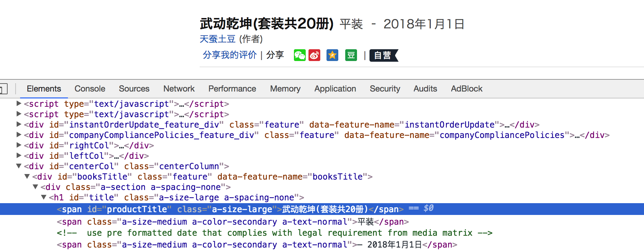Expand the second script text/javascript node
The height and width of the screenshot is (251, 644).
click(19, 114)
